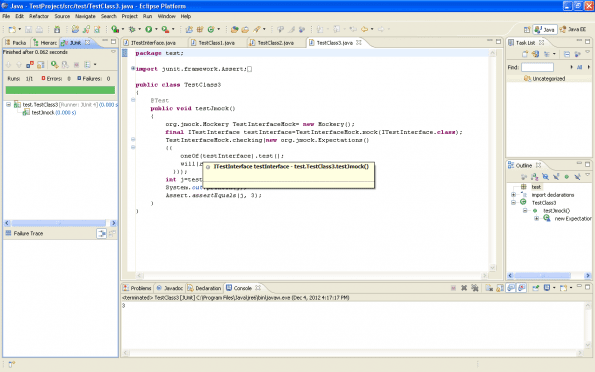This screenshot has height=372, width=595.
Task: Switch to ITestInterface.java editor tab
Action: point(153,43)
